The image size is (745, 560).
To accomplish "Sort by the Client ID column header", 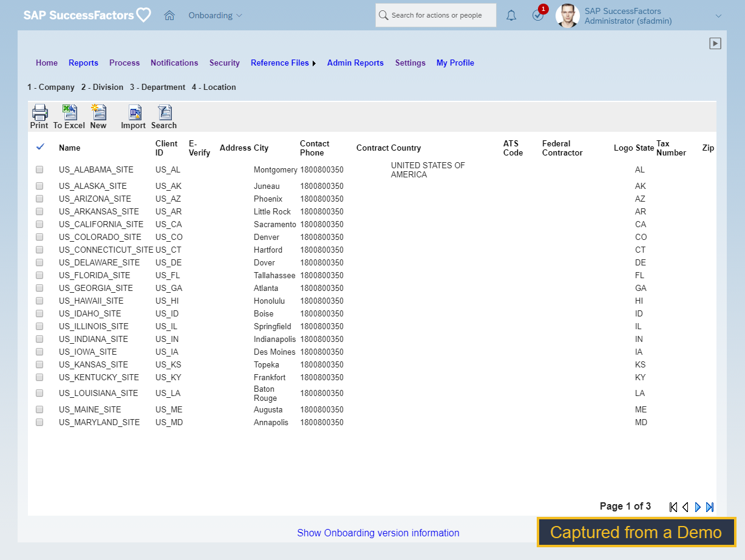I will (x=166, y=148).
